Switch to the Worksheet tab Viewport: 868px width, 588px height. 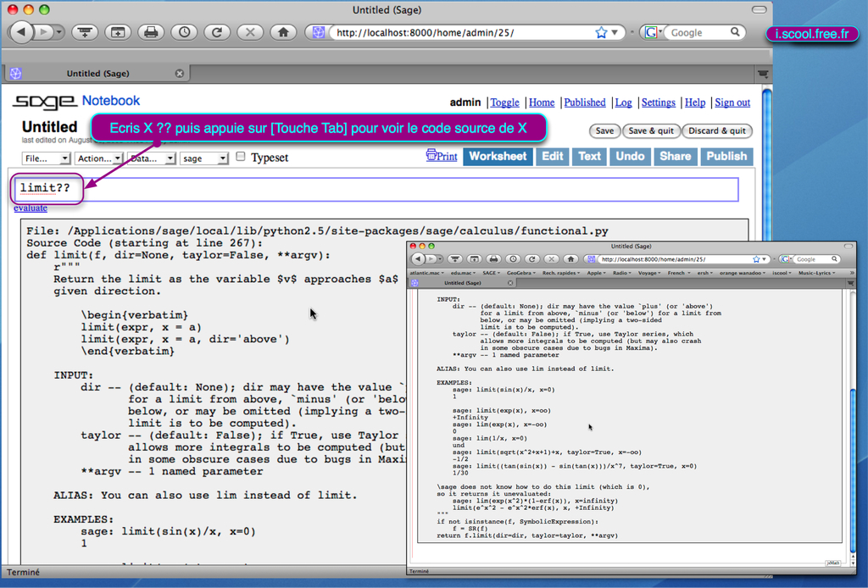coord(498,157)
